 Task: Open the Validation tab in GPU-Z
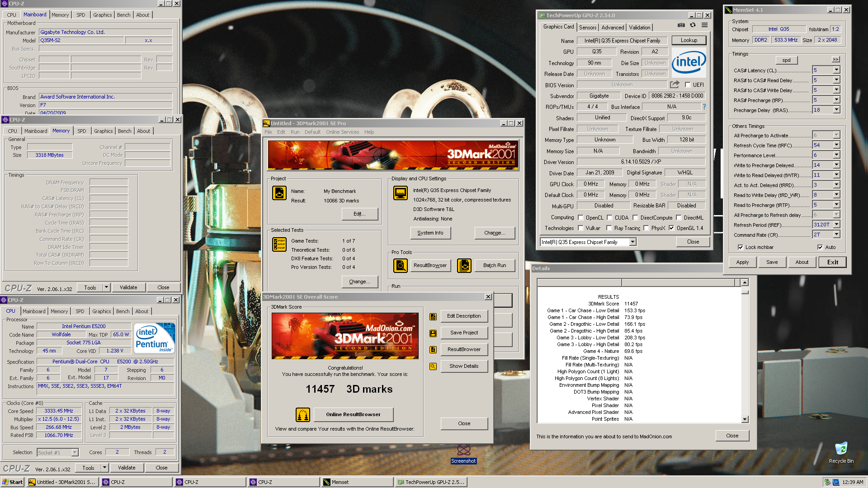pyautogui.click(x=640, y=28)
